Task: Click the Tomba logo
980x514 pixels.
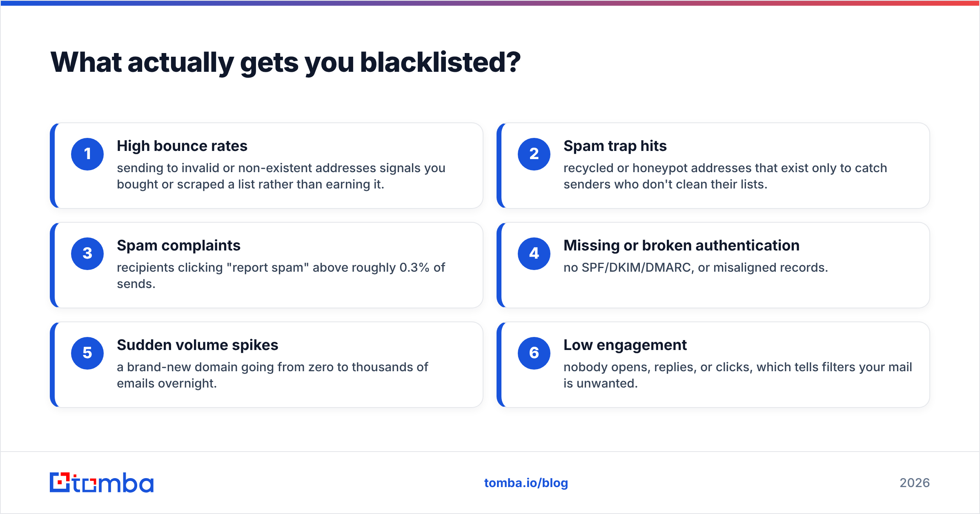Action: pos(102,483)
